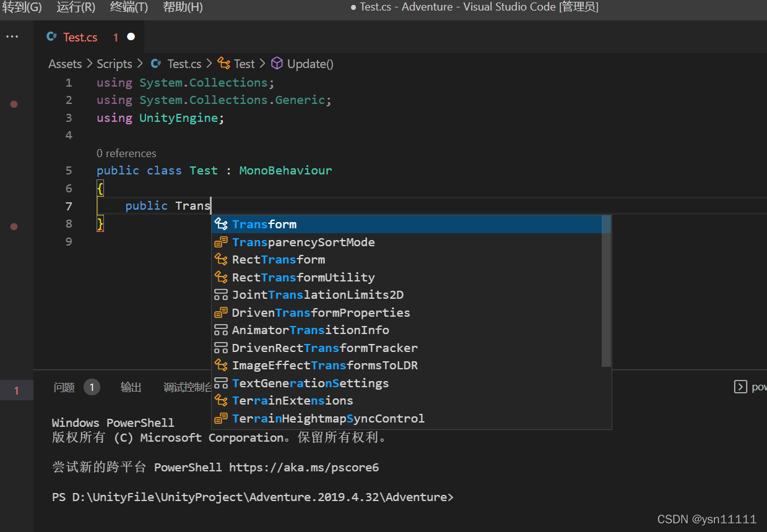Choose JointTranslationLimits2D from the suggestions
This screenshot has width=767, height=532.
point(407,294)
